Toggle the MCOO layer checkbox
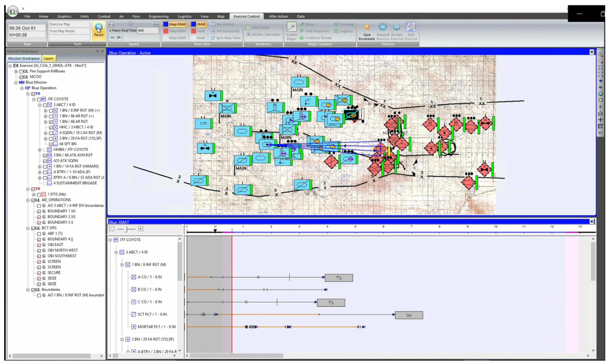This screenshot has width=608, height=364. tap(22, 77)
